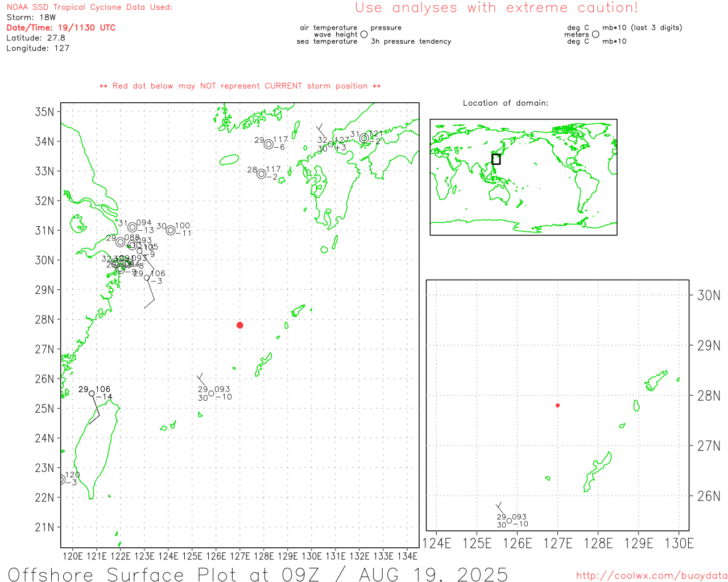The height and width of the screenshot is (582, 728).
Task: Click station marker reading 32 127 +3
Action: click(x=330, y=144)
